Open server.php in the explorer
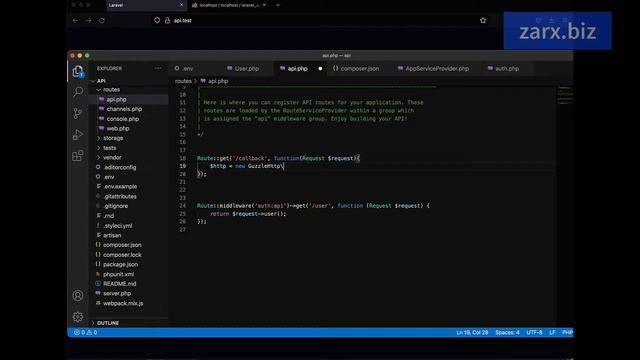The height and width of the screenshot is (360, 640). point(117,293)
